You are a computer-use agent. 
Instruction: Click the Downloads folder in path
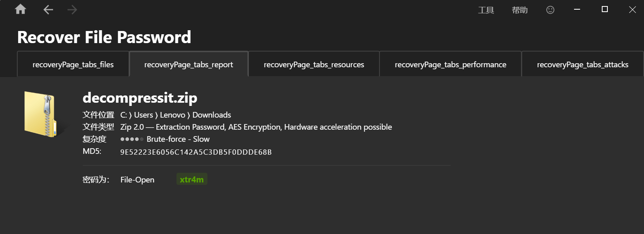[212, 115]
